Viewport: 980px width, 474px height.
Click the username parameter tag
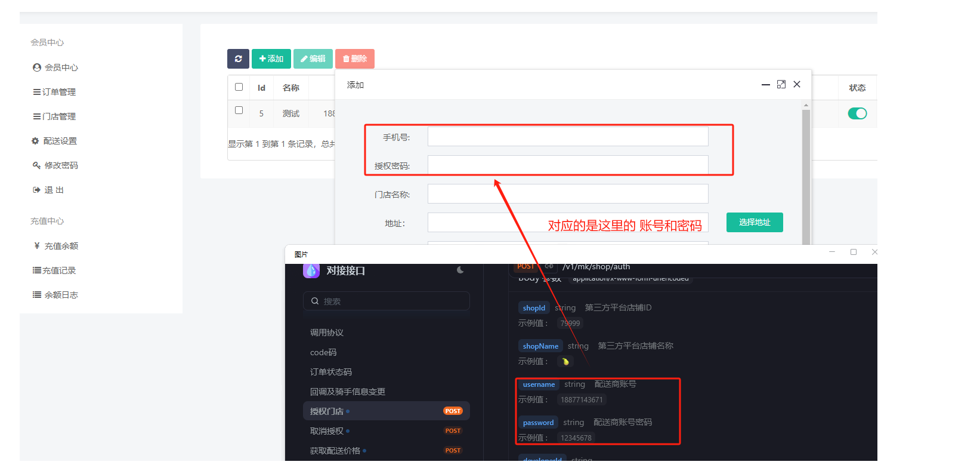(x=539, y=384)
